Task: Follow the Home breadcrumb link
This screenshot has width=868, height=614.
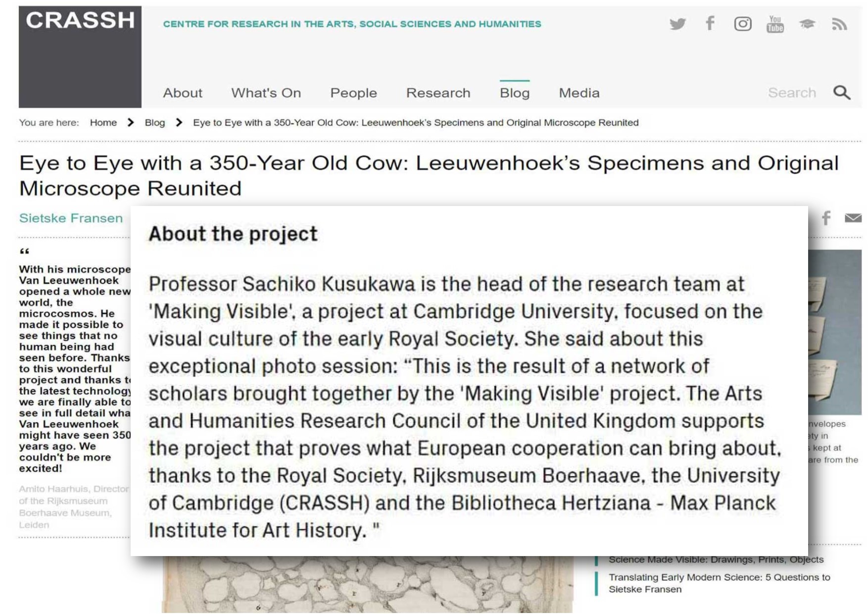Action: tap(103, 122)
